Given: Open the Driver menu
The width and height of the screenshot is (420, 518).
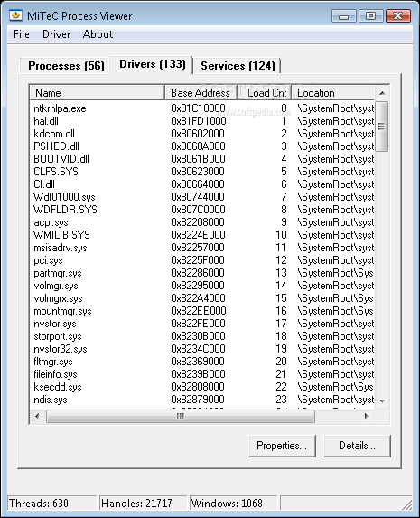Looking at the screenshot, I should pos(57,34).
